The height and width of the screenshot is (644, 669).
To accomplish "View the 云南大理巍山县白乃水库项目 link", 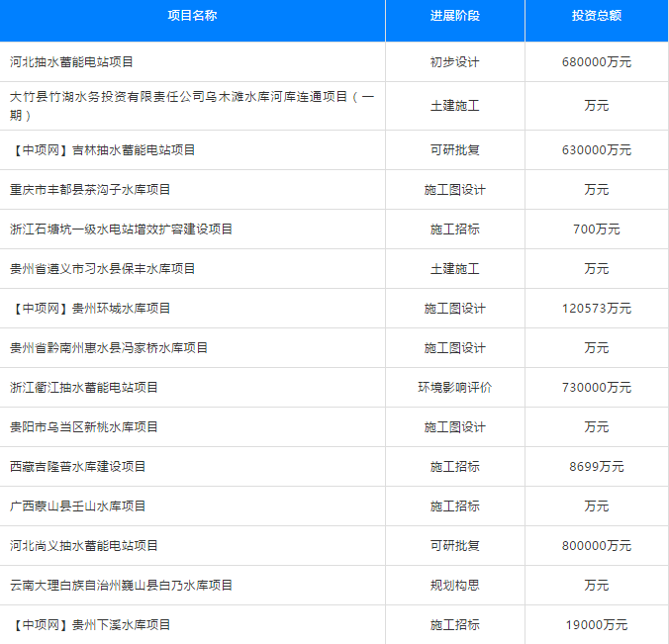I will tap(122, 586).
